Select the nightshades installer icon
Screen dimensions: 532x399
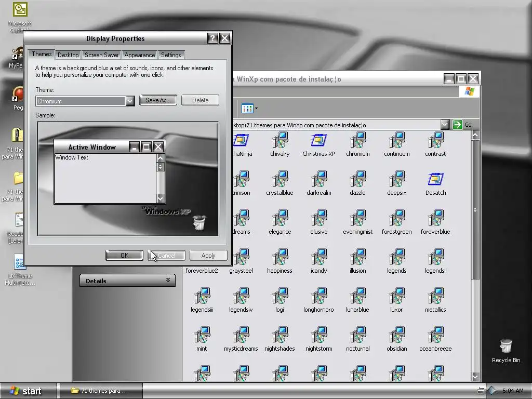[x=280, y=335]
